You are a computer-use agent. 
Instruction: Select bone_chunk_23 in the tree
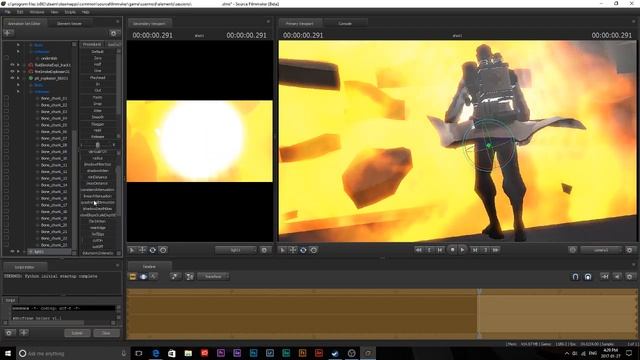[54, 245]
